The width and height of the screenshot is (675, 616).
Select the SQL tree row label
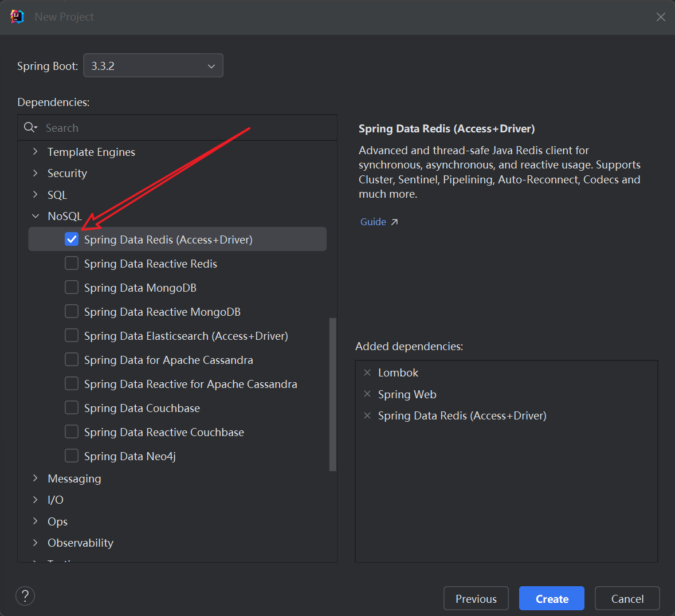pyautogui.click(x=57, y=195)
